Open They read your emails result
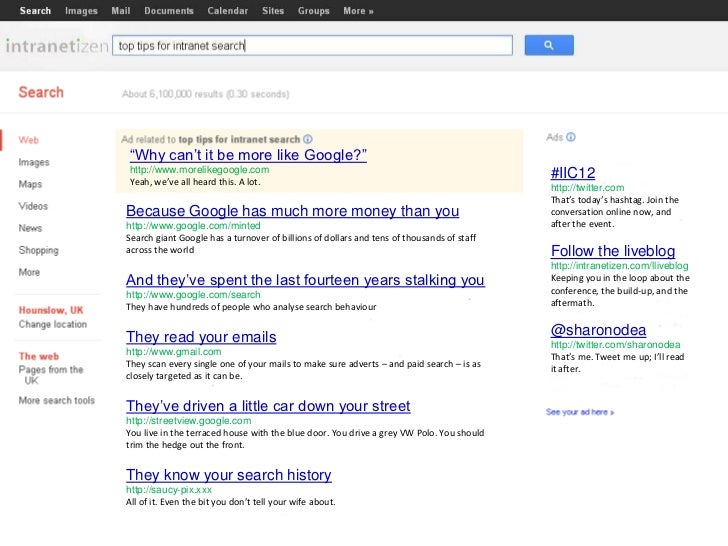 point(201,337)
